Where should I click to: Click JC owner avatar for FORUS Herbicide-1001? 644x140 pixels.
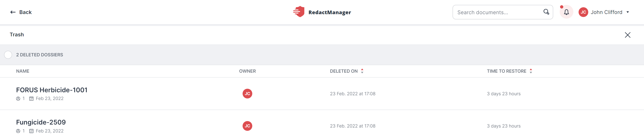(247, 94)
